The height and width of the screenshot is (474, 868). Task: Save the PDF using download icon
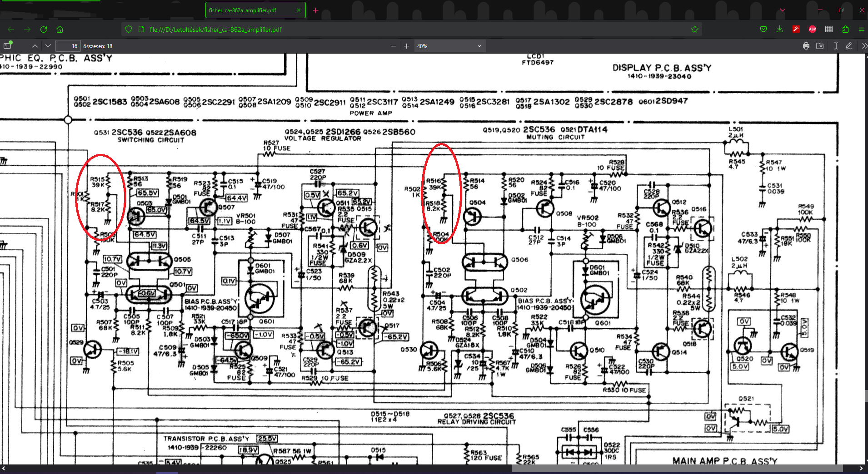(820, 46)
